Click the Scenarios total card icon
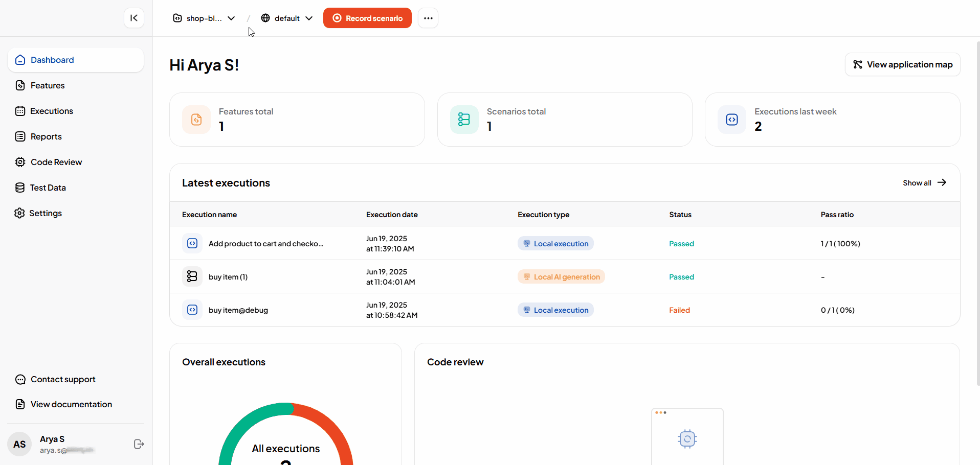 (464, 120)
